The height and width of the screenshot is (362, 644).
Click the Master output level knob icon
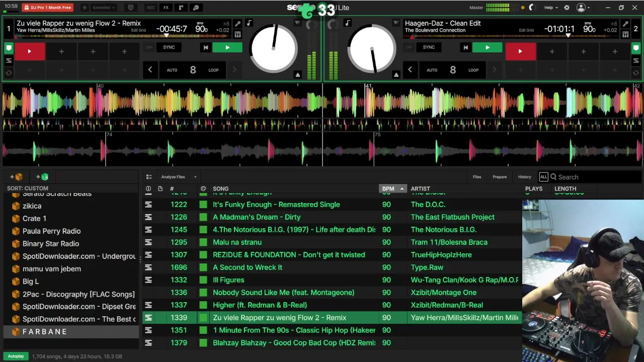pyautogui.click(x=532, y=8)
